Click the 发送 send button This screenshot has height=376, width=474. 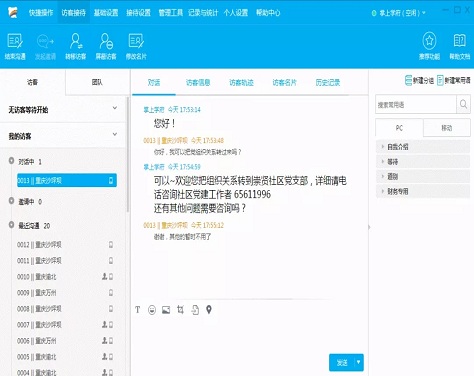tap(342, 362)
